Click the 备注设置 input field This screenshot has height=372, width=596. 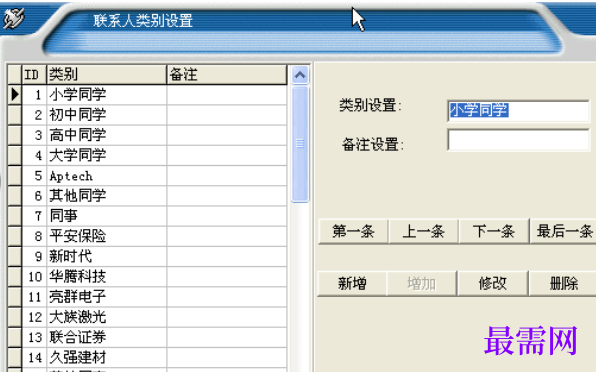pos(518,140)
